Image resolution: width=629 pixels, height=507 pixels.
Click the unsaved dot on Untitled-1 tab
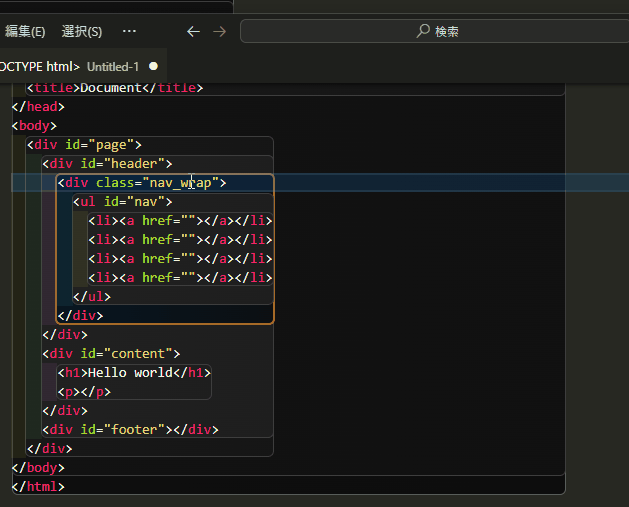(x=153, y=66)
